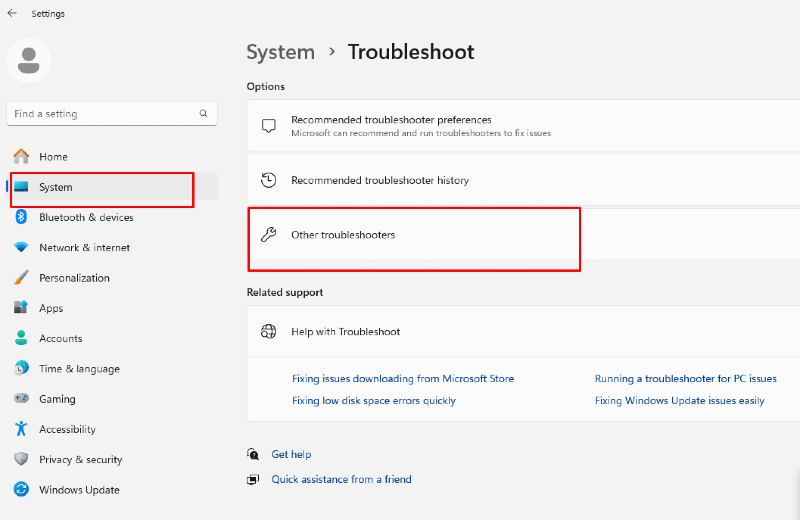800x520 pixels.
Task: Open Fixing low disk space errors quickly
Action: click(373, 401)
